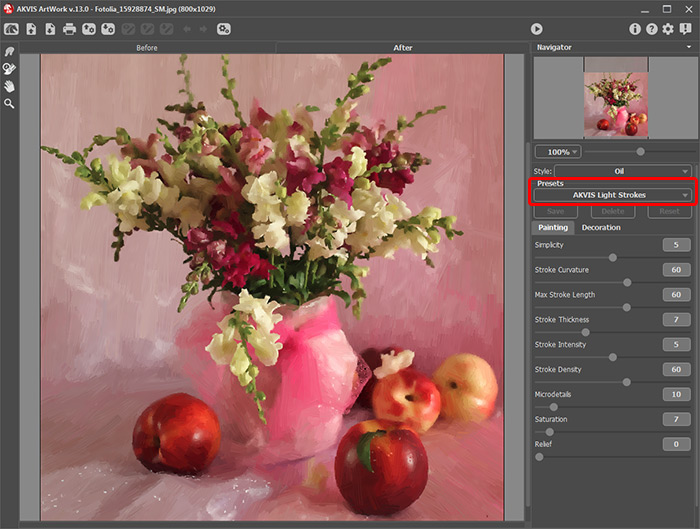Click the Relief value field
The width and height of the screenshot is (700, 529).
click(x=676, y=444)
